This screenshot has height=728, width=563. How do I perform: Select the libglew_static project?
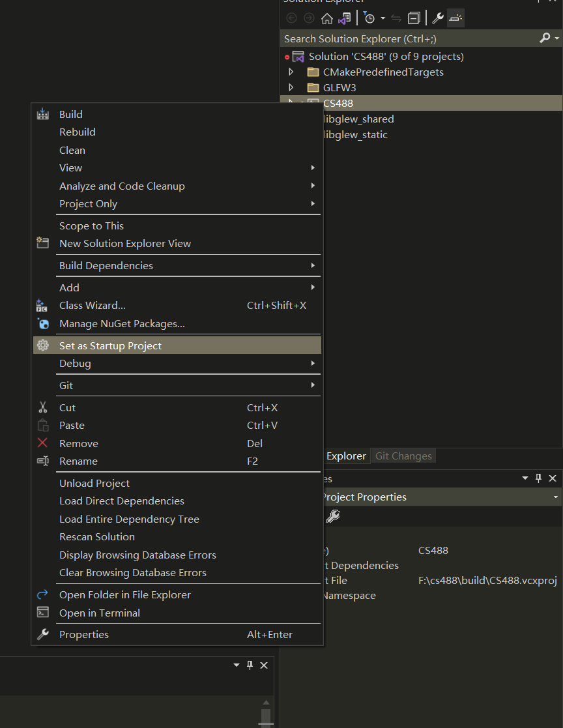[356, 135]
